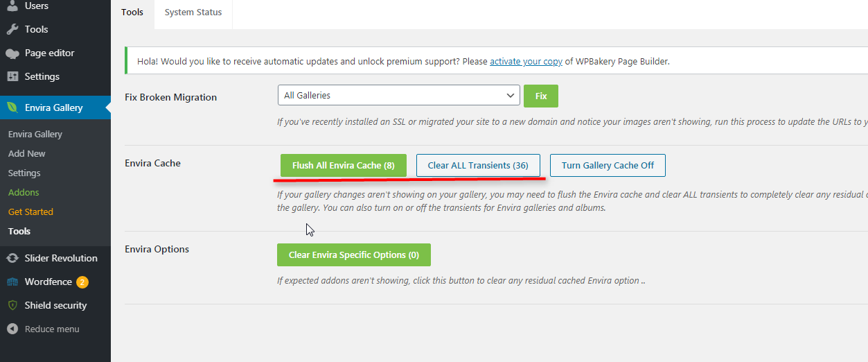
Task: Open Addons in Envira submenu
Action: [24, 192]
